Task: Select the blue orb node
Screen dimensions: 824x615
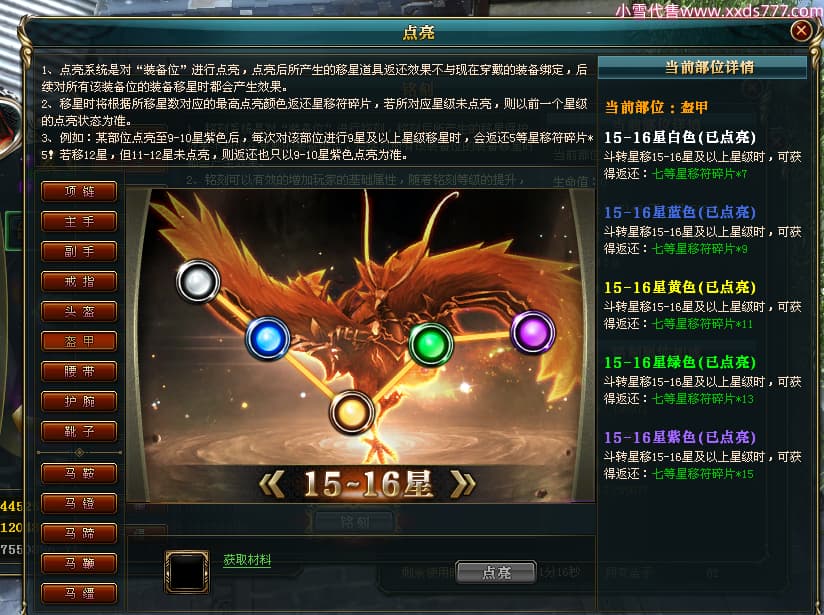Action: pos(267,338)
